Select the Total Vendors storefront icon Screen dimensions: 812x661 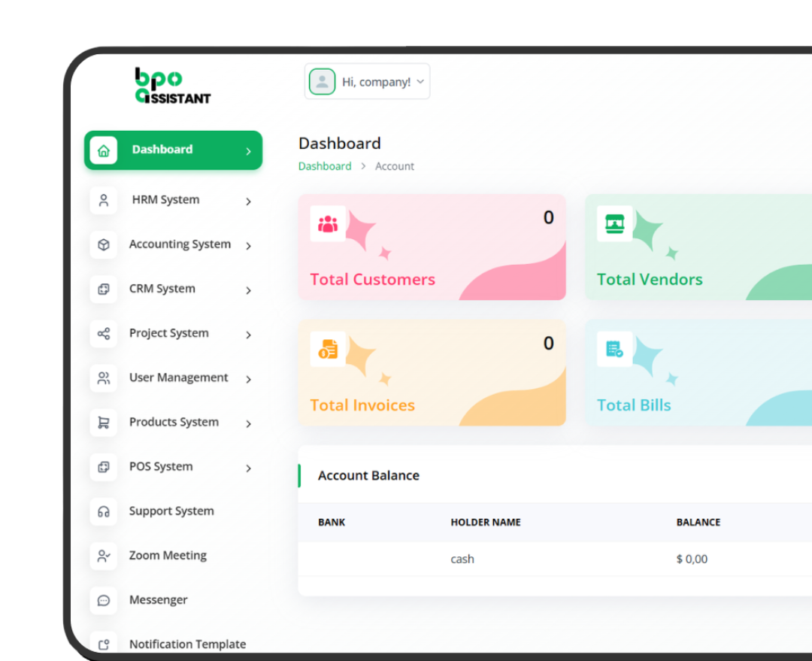click(x=614, y=223)
